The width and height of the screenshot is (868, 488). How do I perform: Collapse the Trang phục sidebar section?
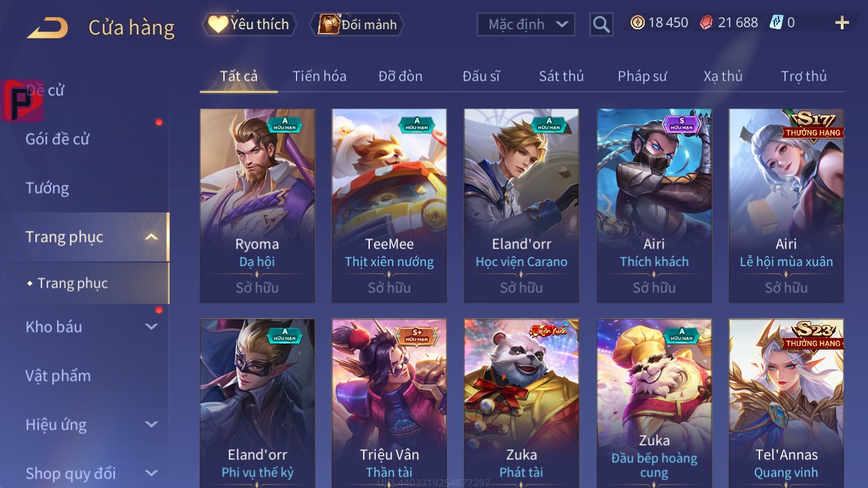coord(152,237)
